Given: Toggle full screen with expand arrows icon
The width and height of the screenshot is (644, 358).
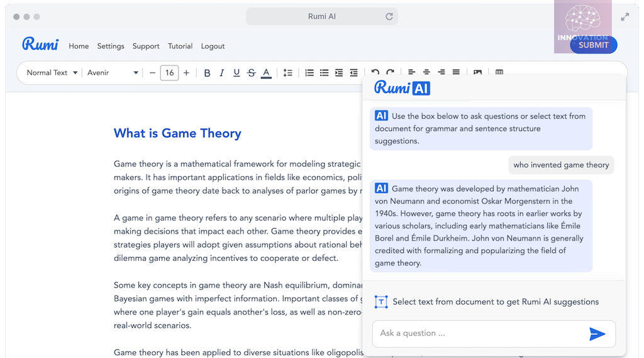Looking at the screenshot, I should (x=625, y=17).
